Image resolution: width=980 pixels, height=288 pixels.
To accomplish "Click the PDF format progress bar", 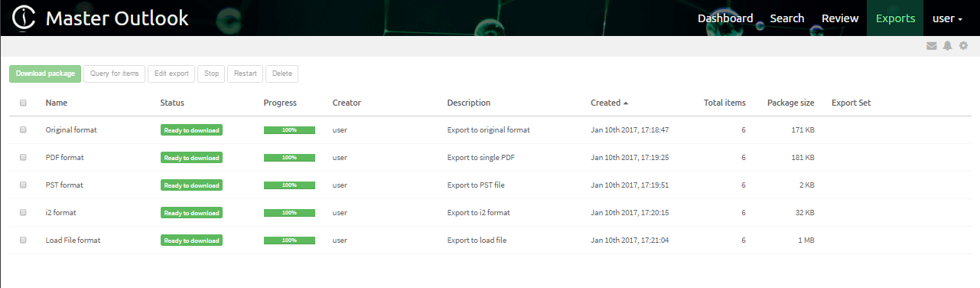I will pyautogui.click(x=289, y=158).
